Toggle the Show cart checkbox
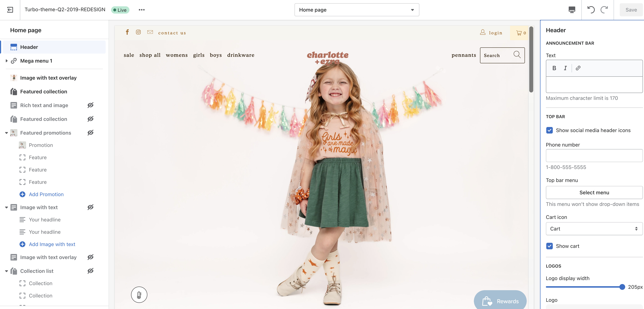The image size is (644, 309). pos(550,246)
